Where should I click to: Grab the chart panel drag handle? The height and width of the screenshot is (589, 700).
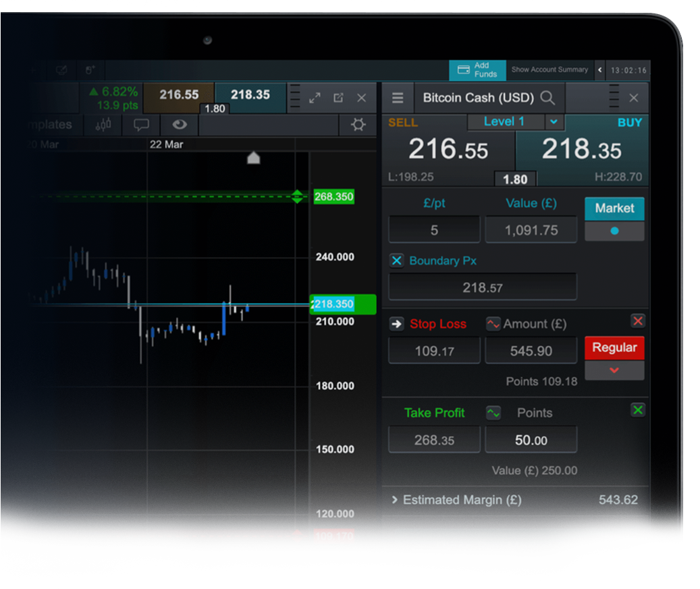click(x=294, y=96)
